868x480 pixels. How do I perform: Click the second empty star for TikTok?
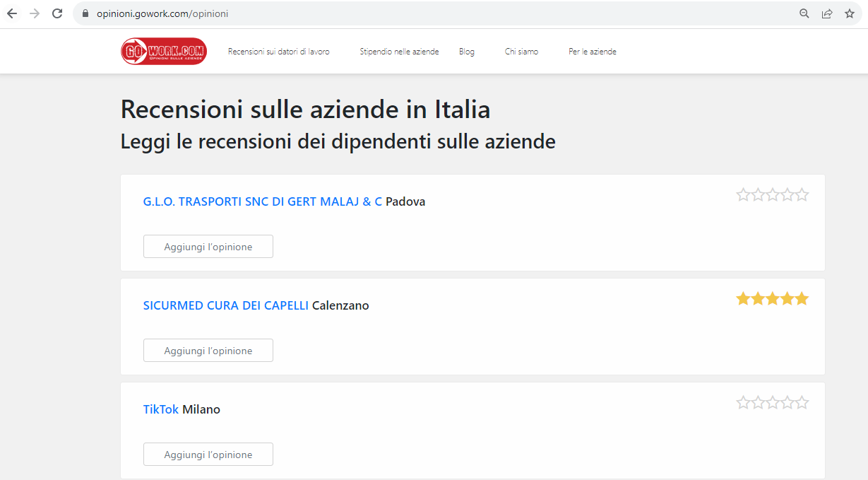tap(758, 402)
